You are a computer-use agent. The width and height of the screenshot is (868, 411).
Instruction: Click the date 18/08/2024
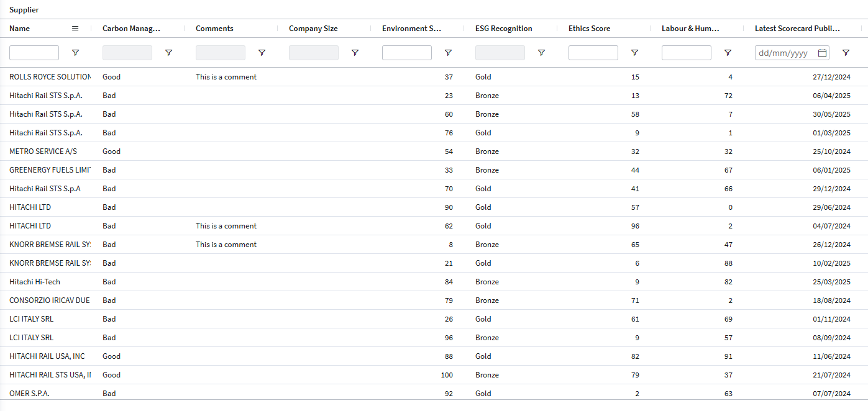point(831,300)
